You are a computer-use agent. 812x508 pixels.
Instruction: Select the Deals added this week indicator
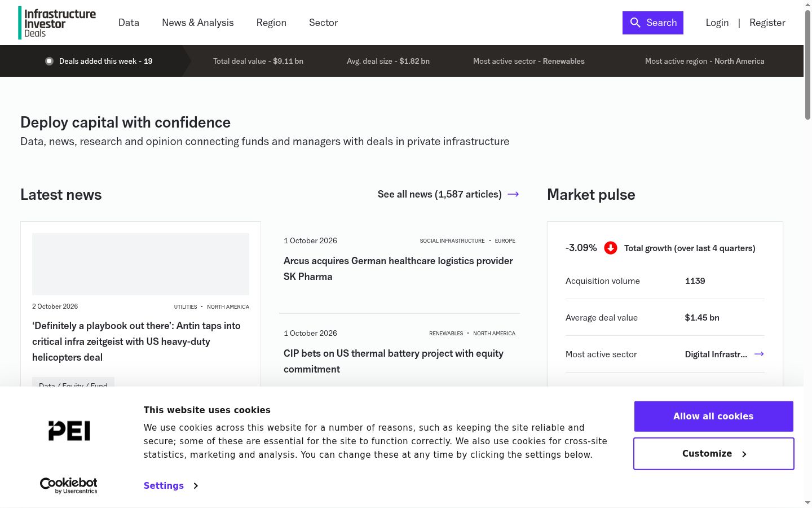pos(99,61)
